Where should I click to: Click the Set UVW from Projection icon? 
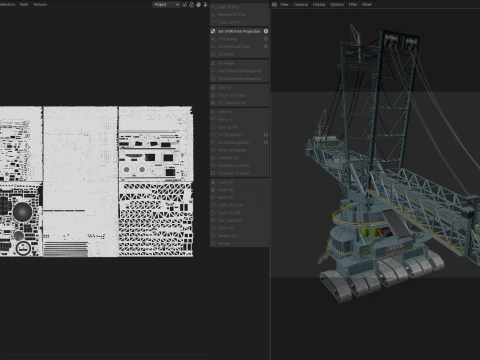point(213,31)
